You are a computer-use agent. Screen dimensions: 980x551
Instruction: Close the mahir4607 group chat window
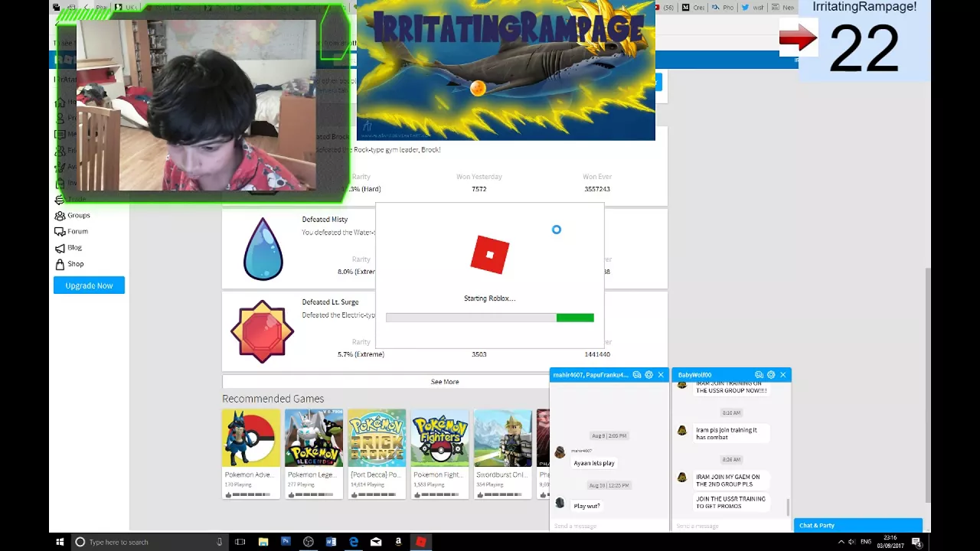661,375
